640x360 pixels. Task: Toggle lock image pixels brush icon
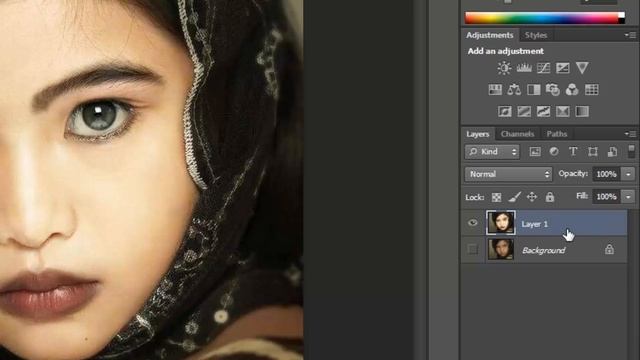click(x=514, y=197)
